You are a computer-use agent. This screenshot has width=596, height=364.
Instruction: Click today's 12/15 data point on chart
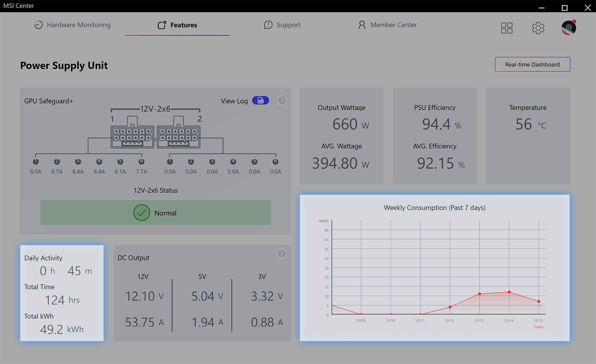point(539,301)
